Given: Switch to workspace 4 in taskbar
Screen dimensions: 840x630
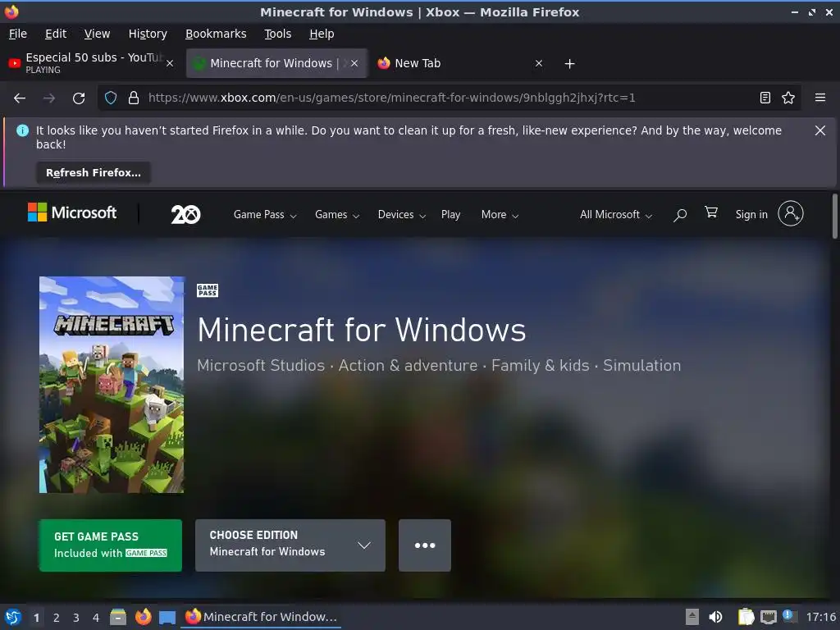Looking at the screenshot, I should coord(96,618).
